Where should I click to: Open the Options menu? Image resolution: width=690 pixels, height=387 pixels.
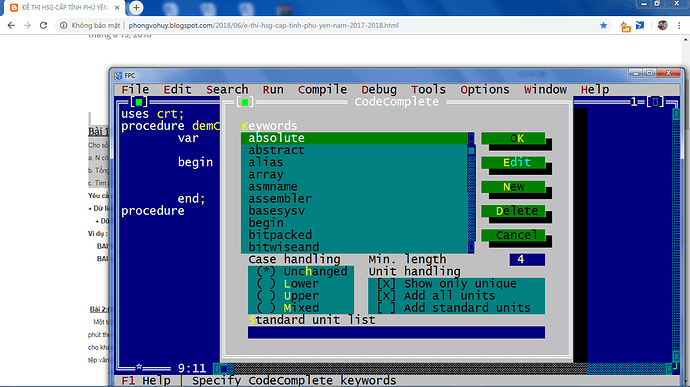coord(484,89)
